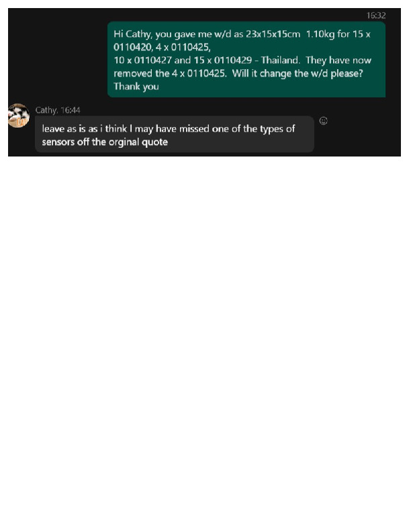Select the green sent message bubble
The image size is (411, 532).
pyautogui.click(x=246, y=60)
